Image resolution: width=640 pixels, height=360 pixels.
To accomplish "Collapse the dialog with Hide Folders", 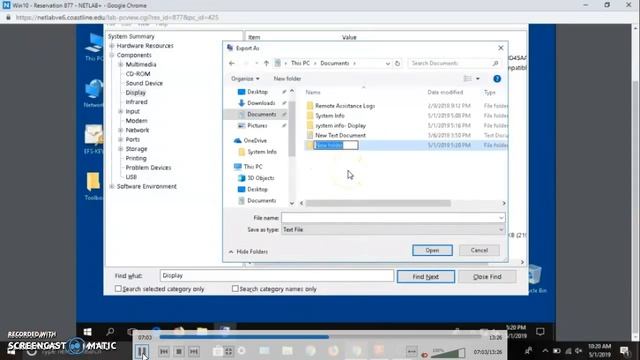I will click(x=248, y=252).
